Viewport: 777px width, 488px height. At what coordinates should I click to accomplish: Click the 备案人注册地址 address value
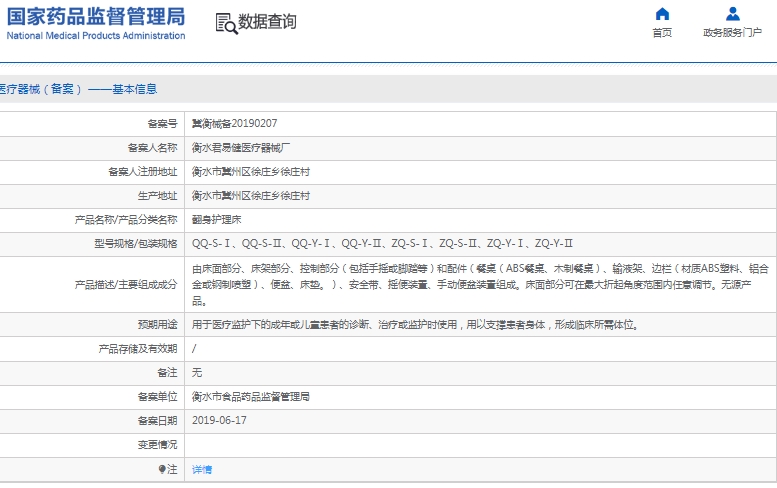pyautogui.click(x=251, y=172)
